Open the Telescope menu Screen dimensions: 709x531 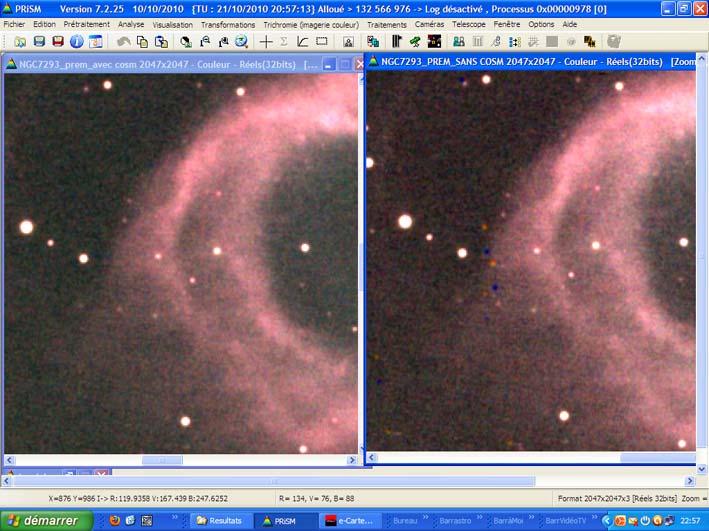coord(469,24)
